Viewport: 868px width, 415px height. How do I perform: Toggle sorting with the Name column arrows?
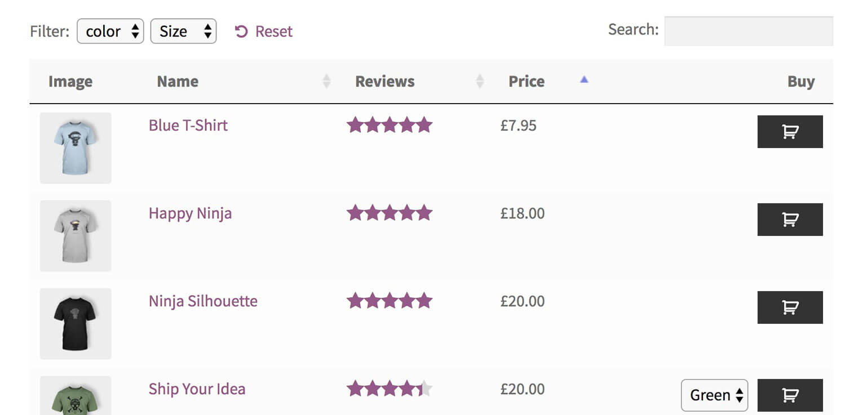(326, 81)
